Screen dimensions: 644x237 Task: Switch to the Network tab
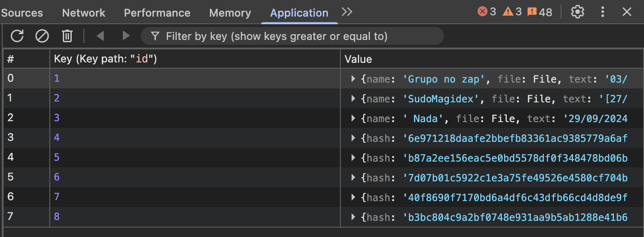[x=84, y=13]
